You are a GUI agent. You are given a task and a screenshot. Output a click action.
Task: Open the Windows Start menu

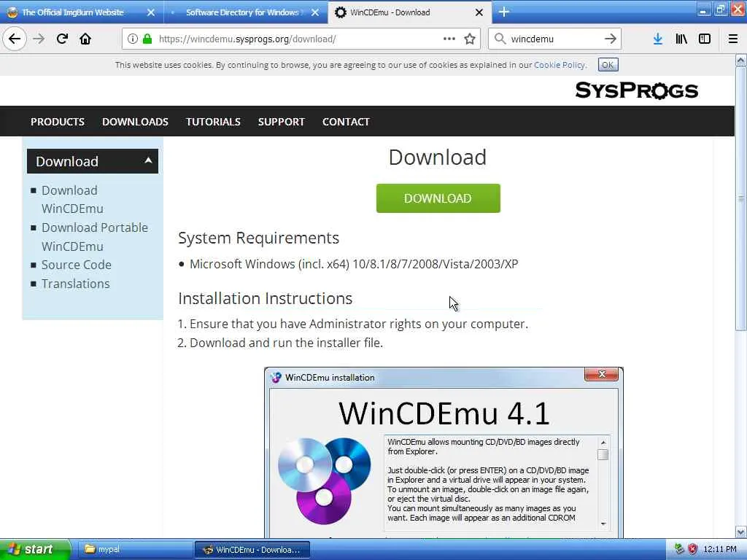tap(34, 549)
